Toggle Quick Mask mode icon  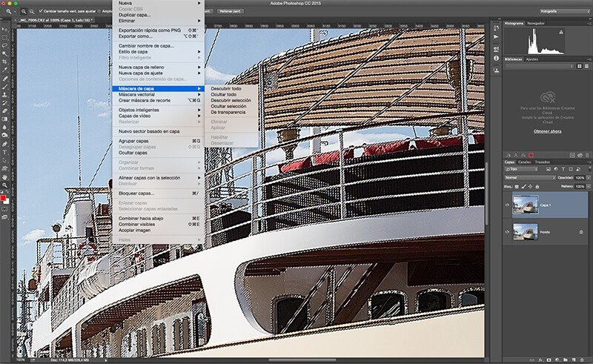5,208
